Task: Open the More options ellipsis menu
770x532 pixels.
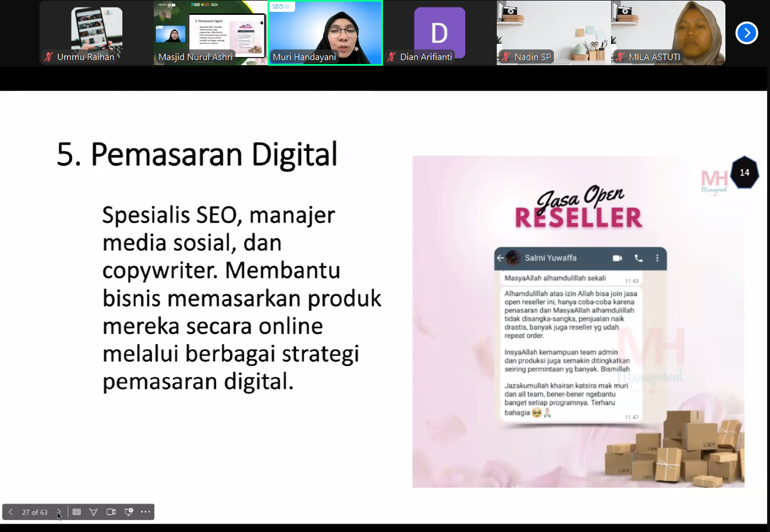Action: point(145,512)
